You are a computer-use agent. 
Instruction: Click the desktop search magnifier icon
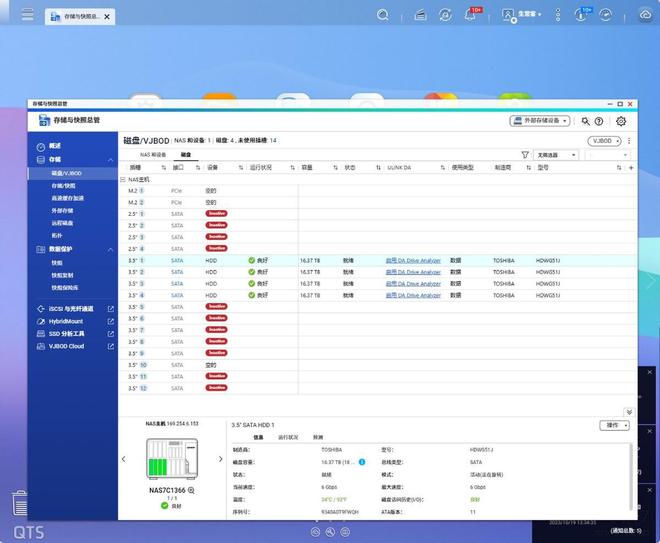tap(383, 15)
